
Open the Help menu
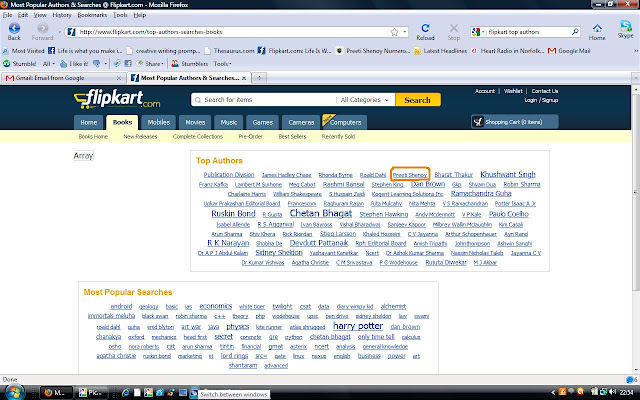pos(140,15)
